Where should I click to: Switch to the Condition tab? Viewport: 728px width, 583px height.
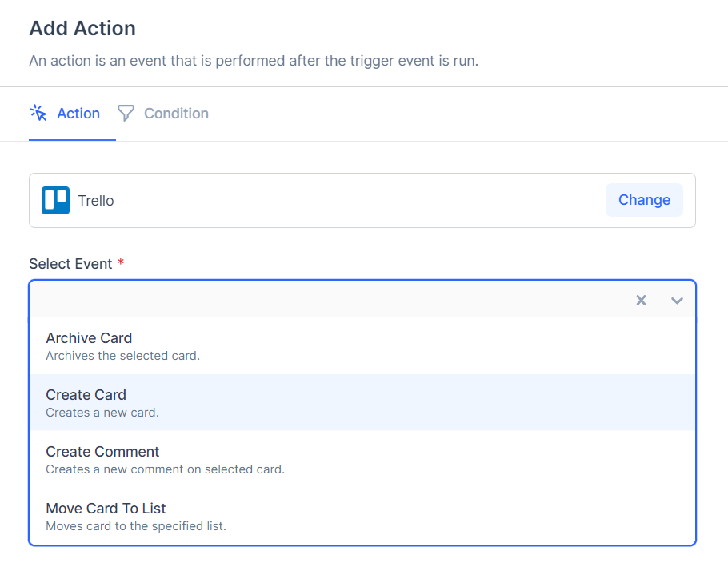(x=175, y=114)
